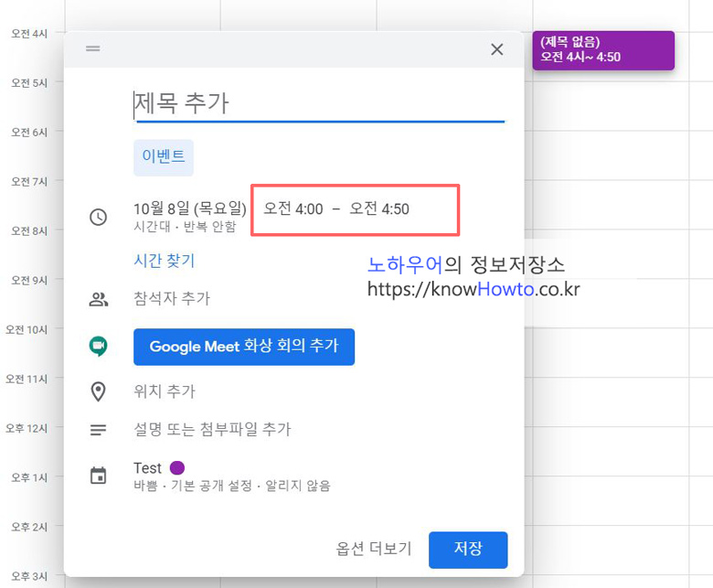Click the purple event color dot
713x588 pixels.
pyautogui.click(x=177, y=467)
